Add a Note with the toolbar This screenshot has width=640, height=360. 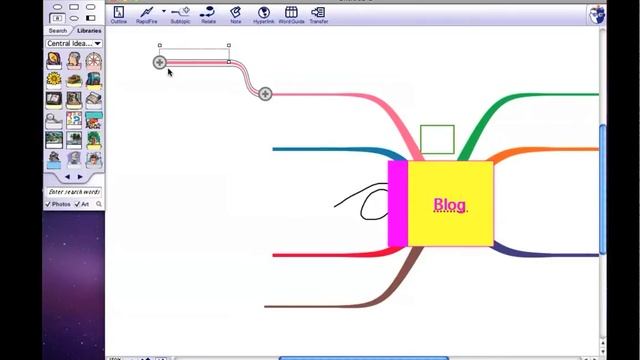click(236, 15)
